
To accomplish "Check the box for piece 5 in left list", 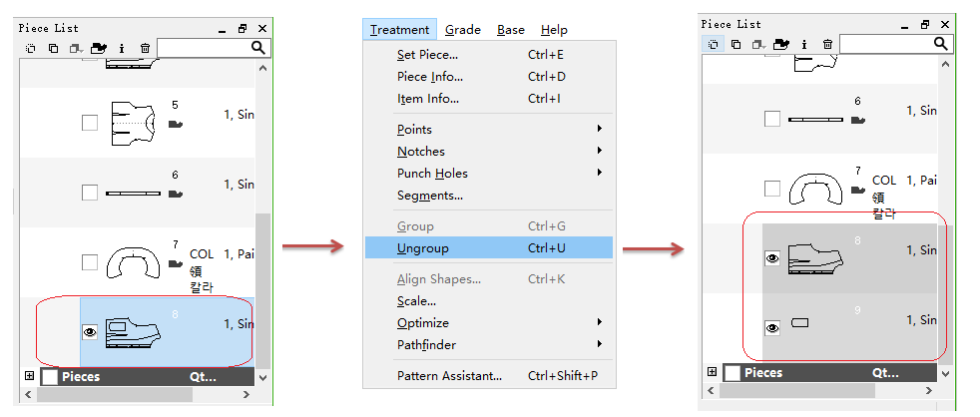I will [90, 123].
